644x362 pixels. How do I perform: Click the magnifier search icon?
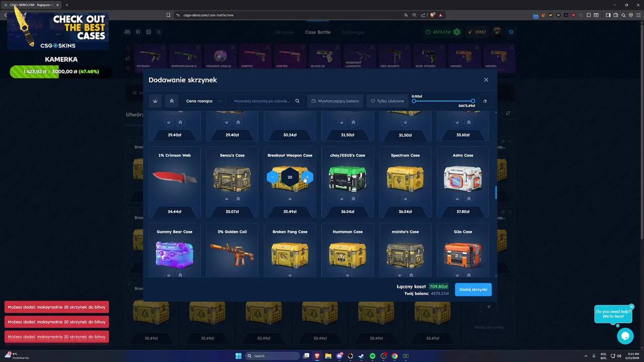[297, 101]
